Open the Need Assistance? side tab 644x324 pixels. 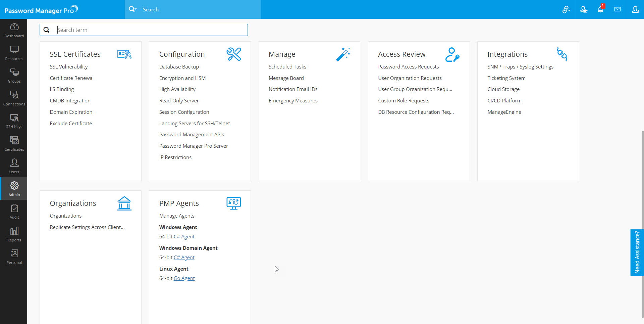coord(637,252)
